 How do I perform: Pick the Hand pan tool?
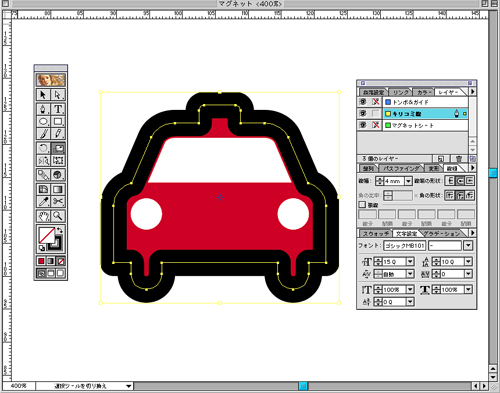pyautogui.click(x=43, y=216)
